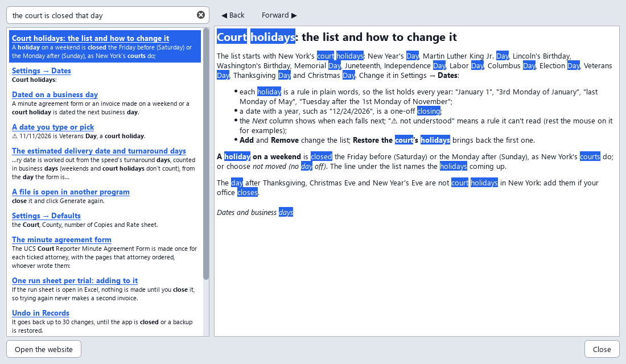Open the 'A date you type or pick' result
Image resolution: width=626 pixels, height=364 pixels.
53,127
